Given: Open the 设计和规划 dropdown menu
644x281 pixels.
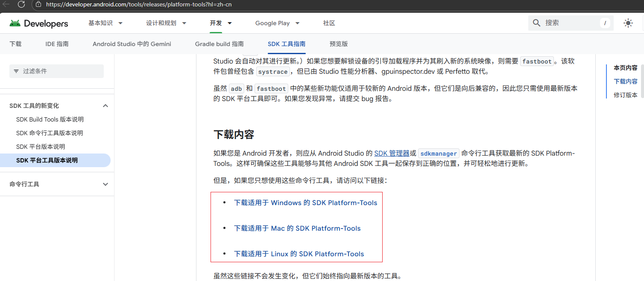Looking at the screenshot, I should click(184, 23).
